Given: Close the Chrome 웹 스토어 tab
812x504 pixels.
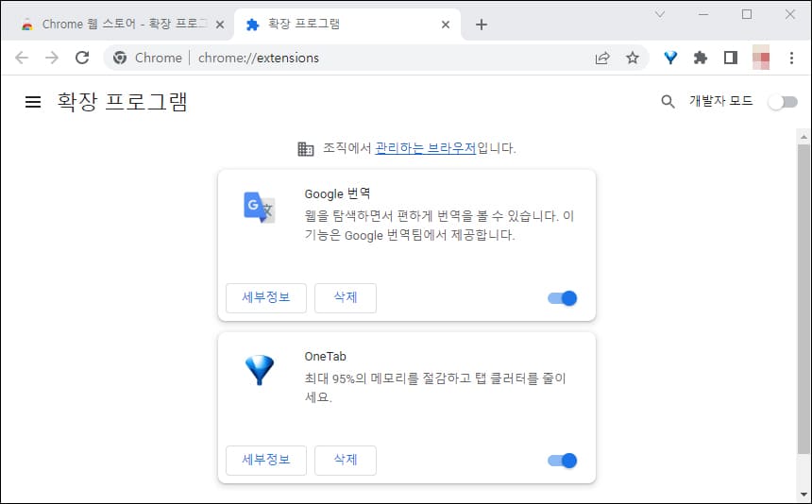Looking at the screenshot, I should point(220,25).
